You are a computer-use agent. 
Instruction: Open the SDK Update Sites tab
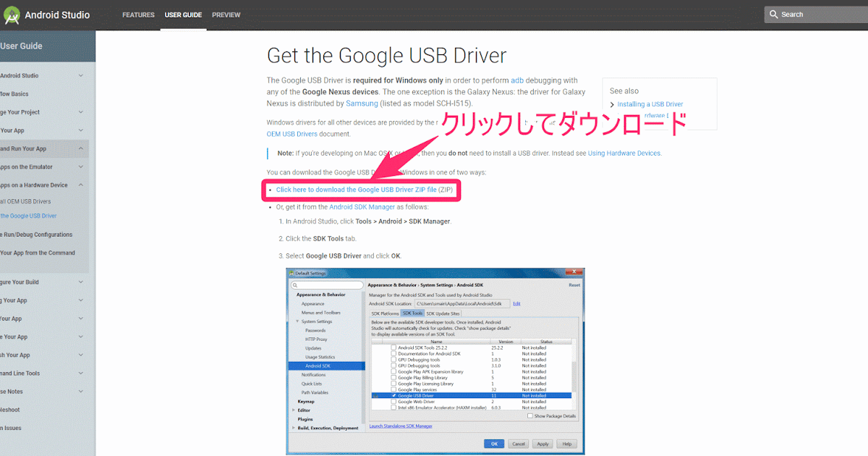point(443,313)
